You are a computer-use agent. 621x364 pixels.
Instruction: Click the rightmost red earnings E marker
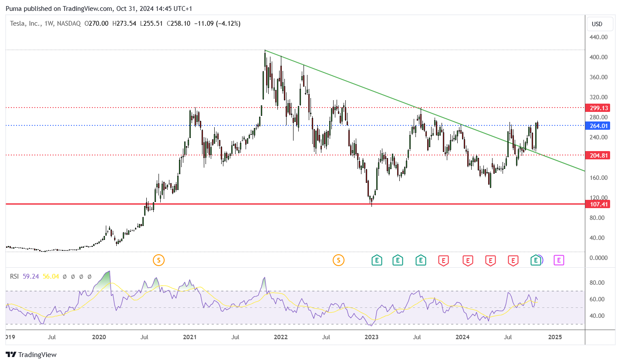point(513,260)
